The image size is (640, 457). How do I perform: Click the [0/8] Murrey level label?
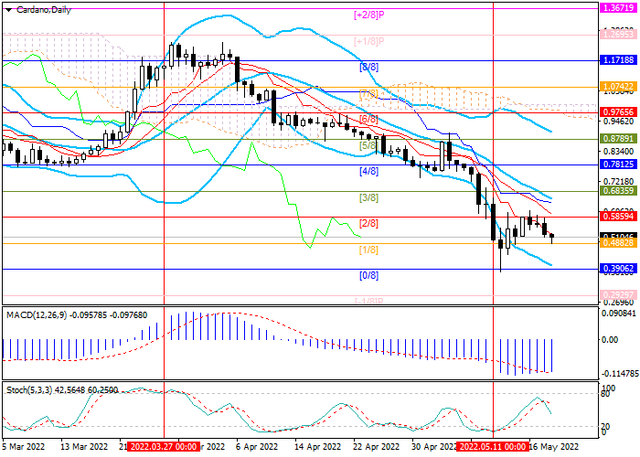[369, 275]
